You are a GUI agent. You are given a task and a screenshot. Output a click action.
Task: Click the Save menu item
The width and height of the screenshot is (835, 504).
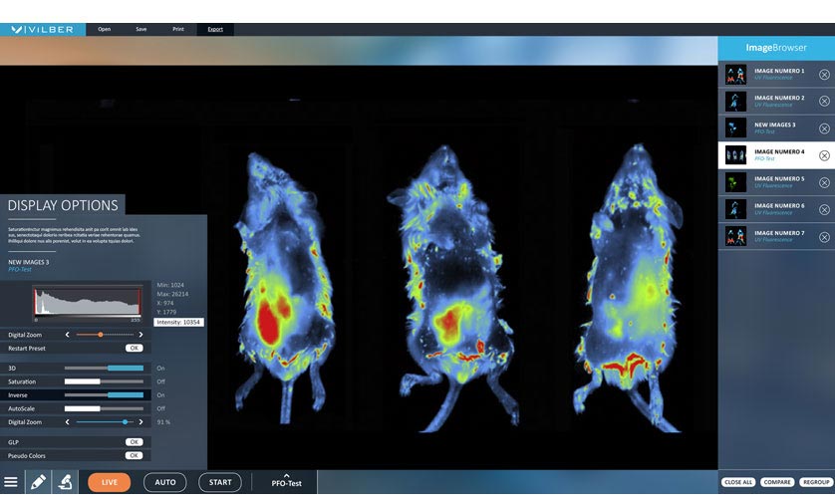140,29
